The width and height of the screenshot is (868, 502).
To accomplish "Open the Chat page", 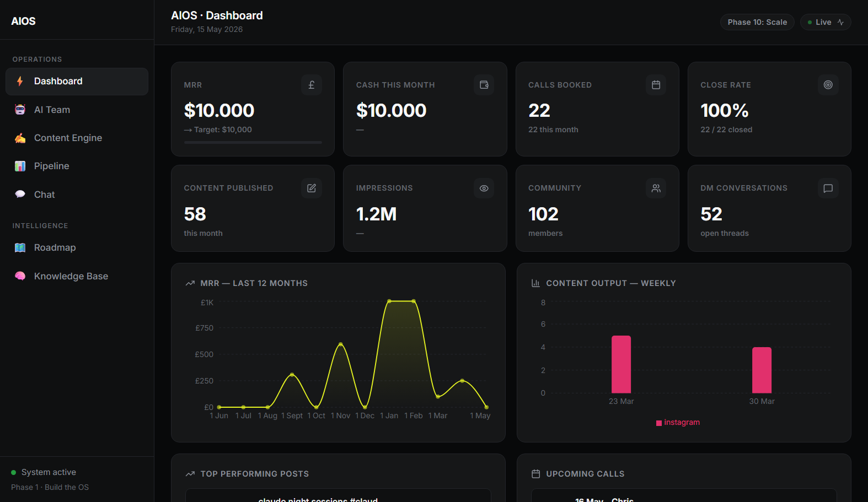I will 77,195.
